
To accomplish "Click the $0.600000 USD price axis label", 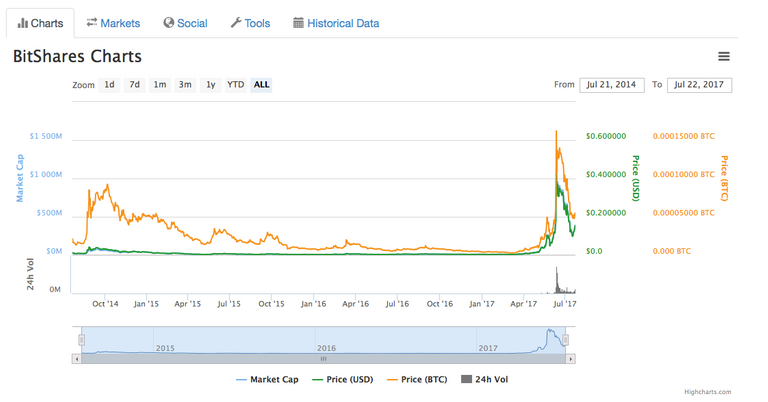I will pyautogui.click(x=606, y=136).
